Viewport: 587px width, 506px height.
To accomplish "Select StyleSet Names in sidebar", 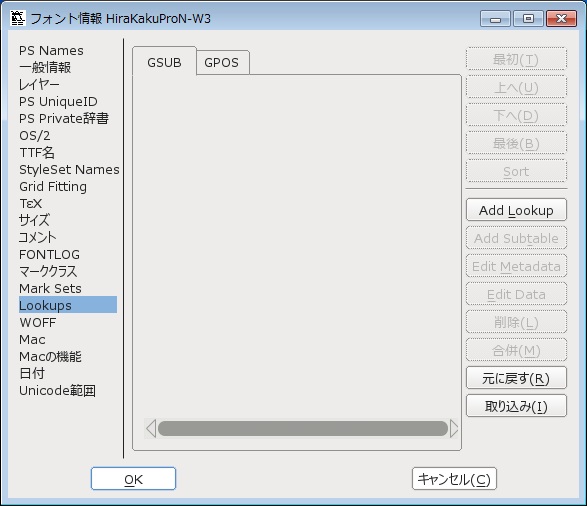I will coord(69,170).
